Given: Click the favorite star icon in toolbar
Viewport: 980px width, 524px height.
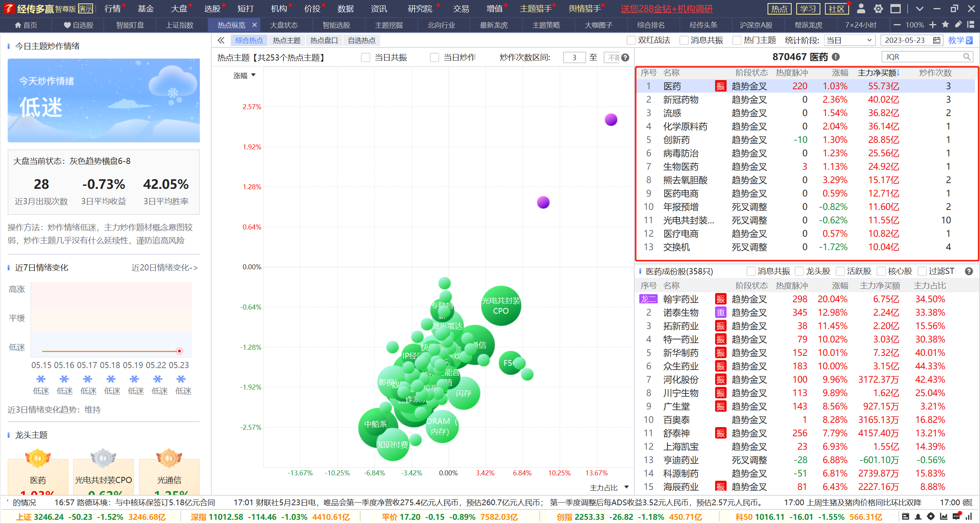Looking at the screenshot, I should point(946,25).
